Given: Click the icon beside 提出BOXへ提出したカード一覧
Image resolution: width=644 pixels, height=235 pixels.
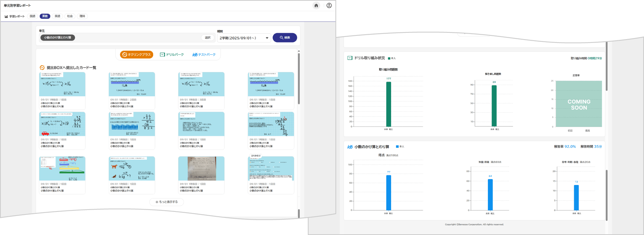Looking at the screenshot, I should coord(42,68).
